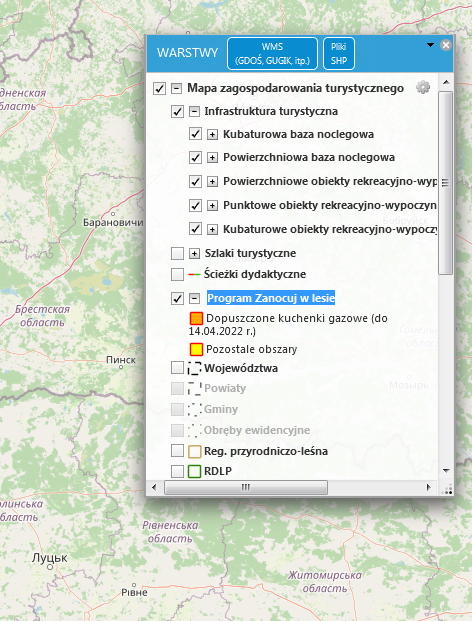Click Рівне city label on map
This screenshot has height=621, width=472.
(134, 592)
